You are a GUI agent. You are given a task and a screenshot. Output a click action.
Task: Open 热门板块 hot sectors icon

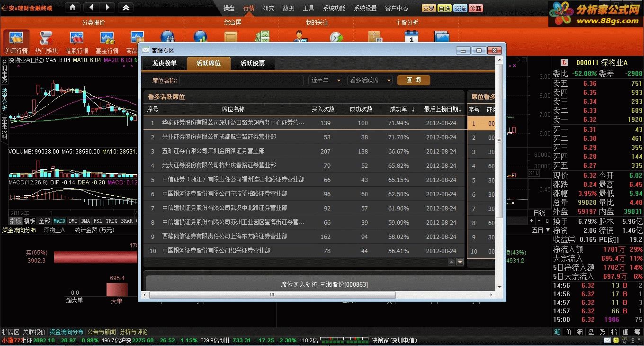(46, 43)
